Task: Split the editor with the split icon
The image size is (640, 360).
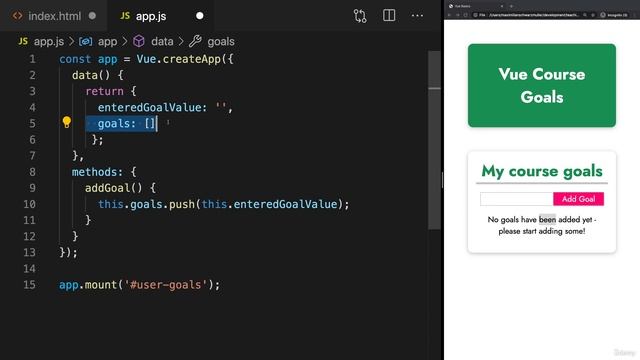Action: point(389,16)
